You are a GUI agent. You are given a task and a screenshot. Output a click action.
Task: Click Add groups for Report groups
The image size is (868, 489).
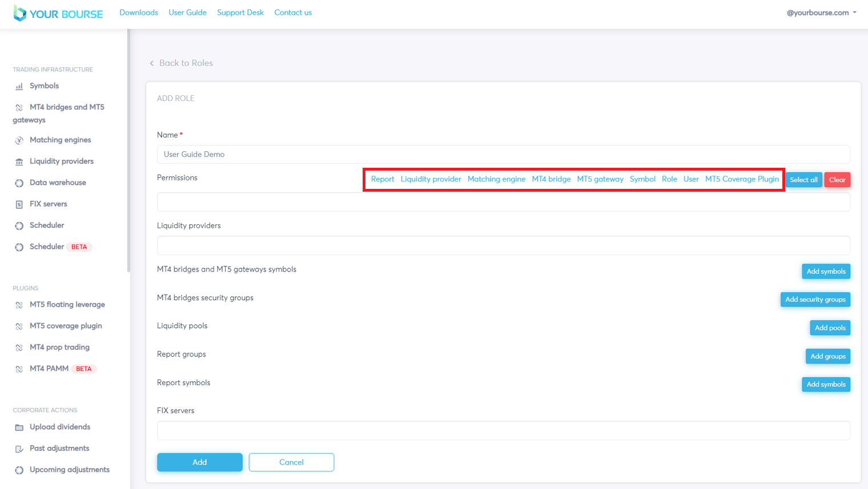click(828, 357)
